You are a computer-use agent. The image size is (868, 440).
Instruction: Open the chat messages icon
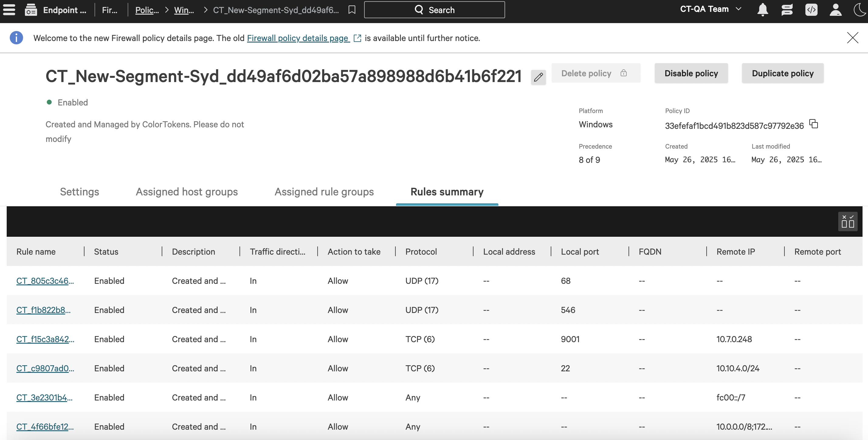click(787, 10)
